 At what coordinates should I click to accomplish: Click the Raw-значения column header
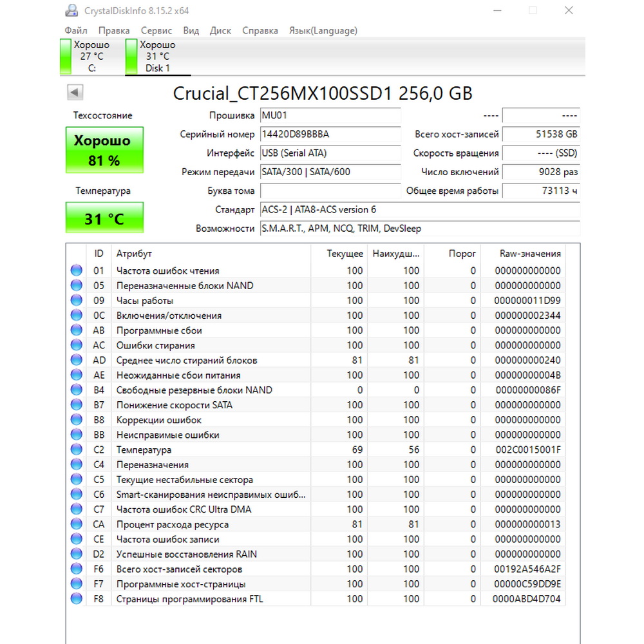[530, 253]
